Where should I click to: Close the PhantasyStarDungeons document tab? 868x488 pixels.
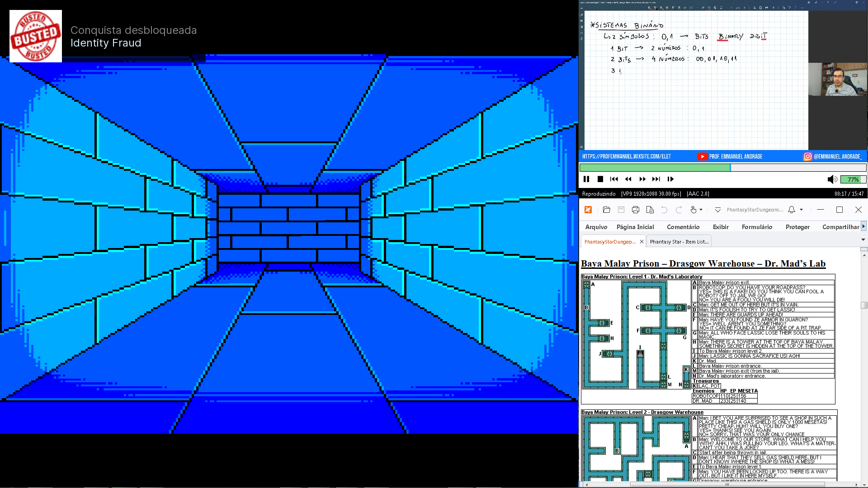point(642,242)
